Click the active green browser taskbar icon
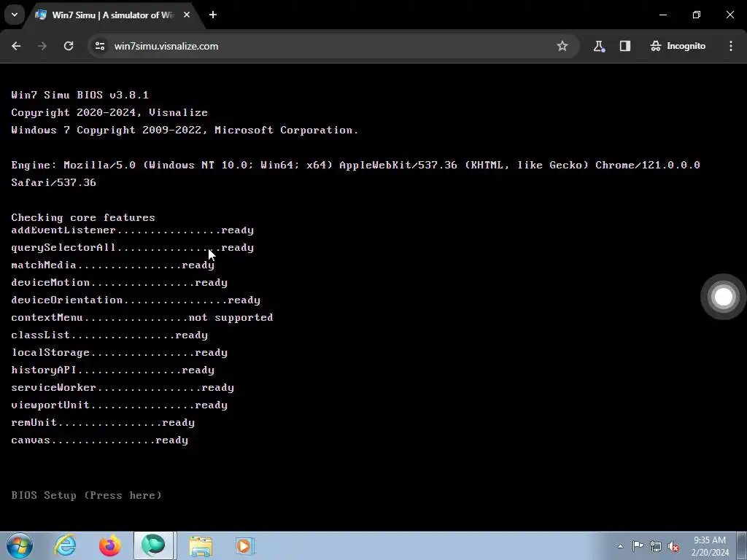Viewport: 747px width, 560px height. pyautogui.click(x=153, y=545)
